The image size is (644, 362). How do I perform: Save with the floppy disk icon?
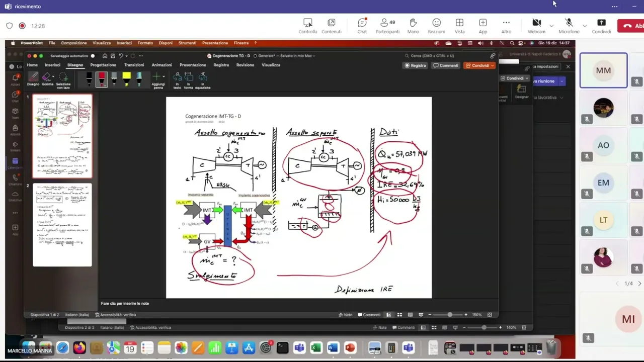click(x=113, y=56)
